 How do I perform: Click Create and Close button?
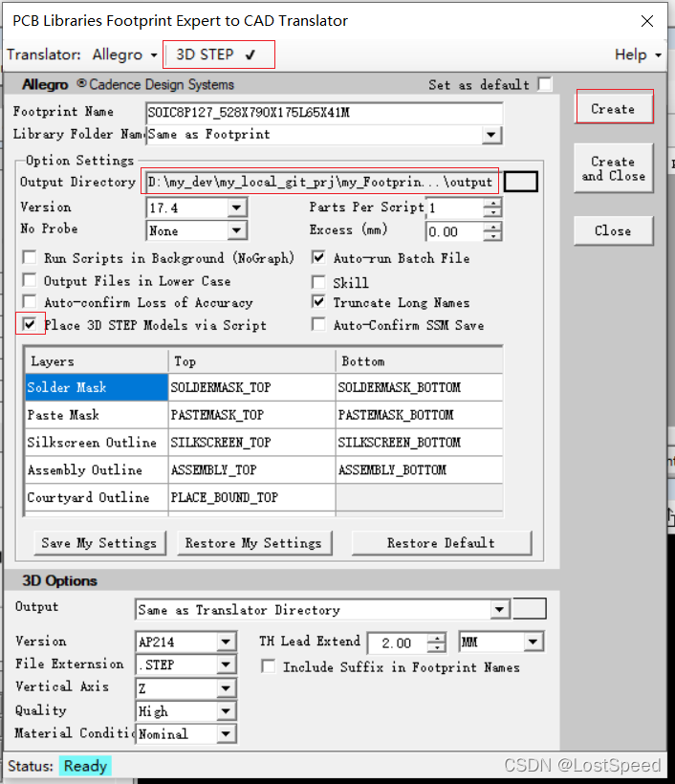pyautogui.click(x=614, y=168)
